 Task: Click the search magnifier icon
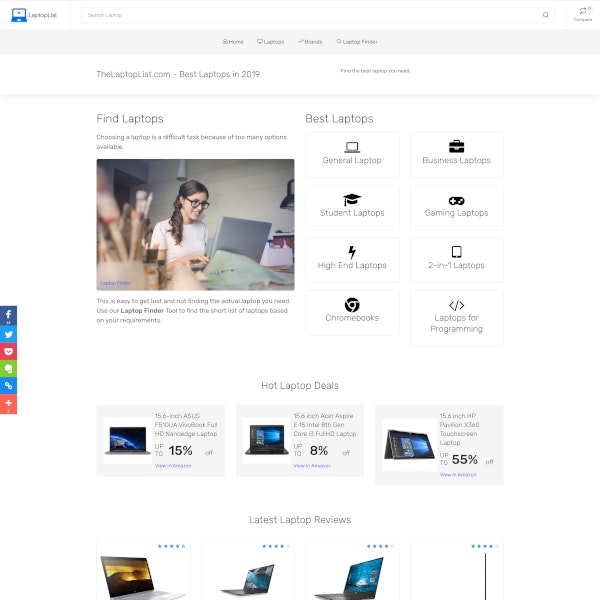[545, 15]
